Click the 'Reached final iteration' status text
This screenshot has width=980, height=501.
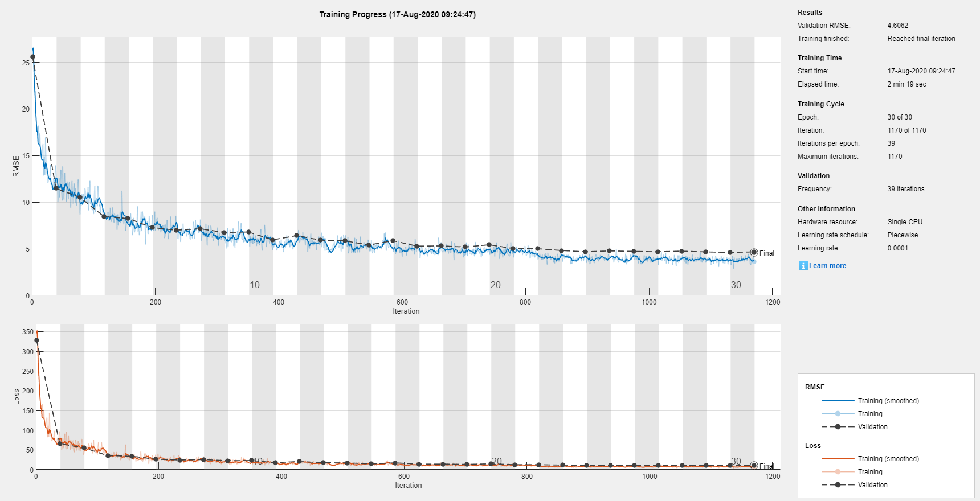[921, 39]
